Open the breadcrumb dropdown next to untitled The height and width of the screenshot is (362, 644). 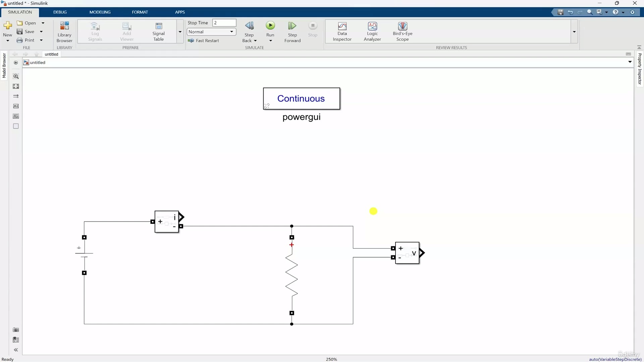click(630, 62)
